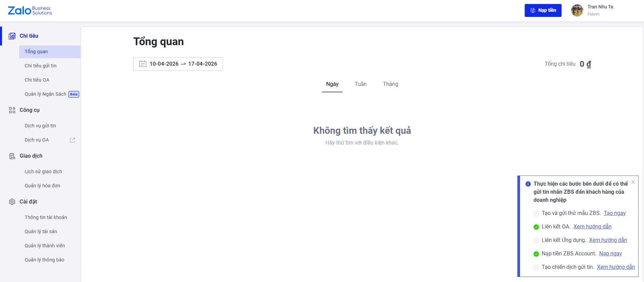The width and height of the screenshot is (644, 282).
Task: Click green check for Liên kết OA
Action: coord(536,227)
